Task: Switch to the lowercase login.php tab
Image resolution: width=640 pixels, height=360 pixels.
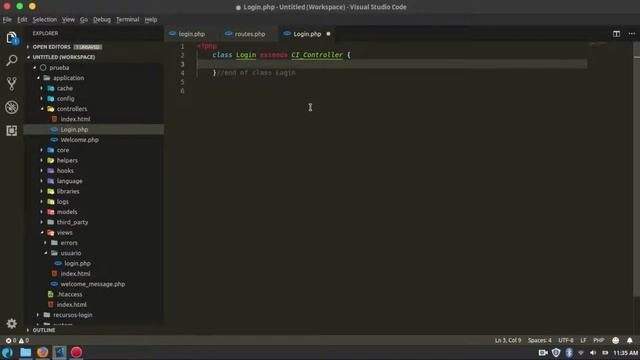Action: click(x=191, y=34)
